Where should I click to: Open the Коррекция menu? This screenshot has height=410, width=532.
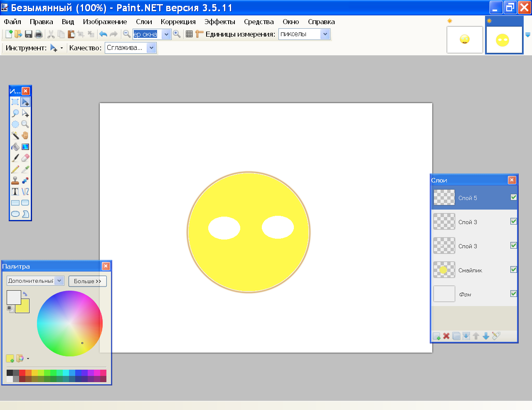[178, 22]
